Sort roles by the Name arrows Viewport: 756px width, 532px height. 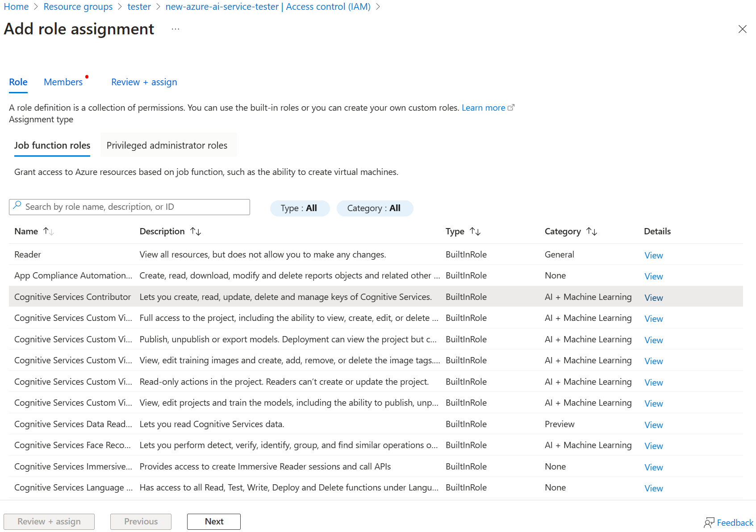[x=49, y=231]
